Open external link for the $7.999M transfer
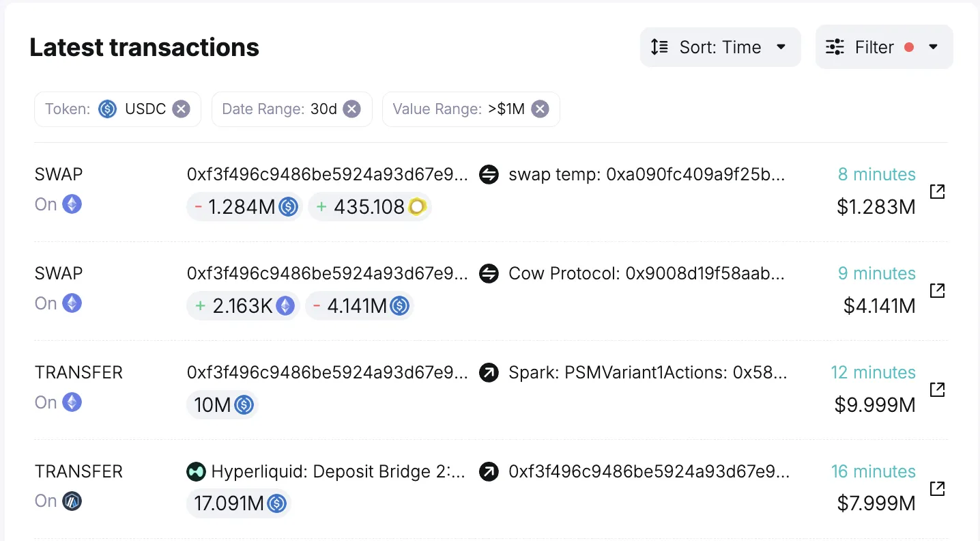Viewport: 980px width, 541px height. point(938,488)
